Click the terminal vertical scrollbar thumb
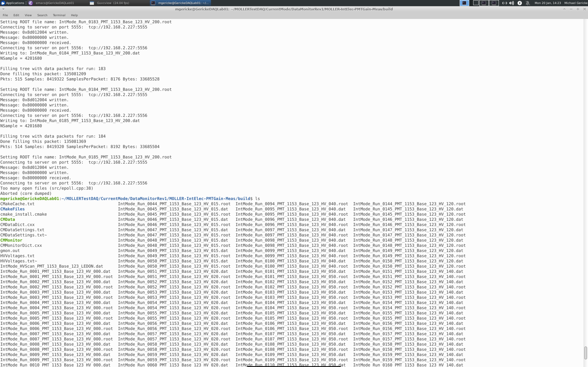This screenshot has height=367, width=588. point(585,353)
